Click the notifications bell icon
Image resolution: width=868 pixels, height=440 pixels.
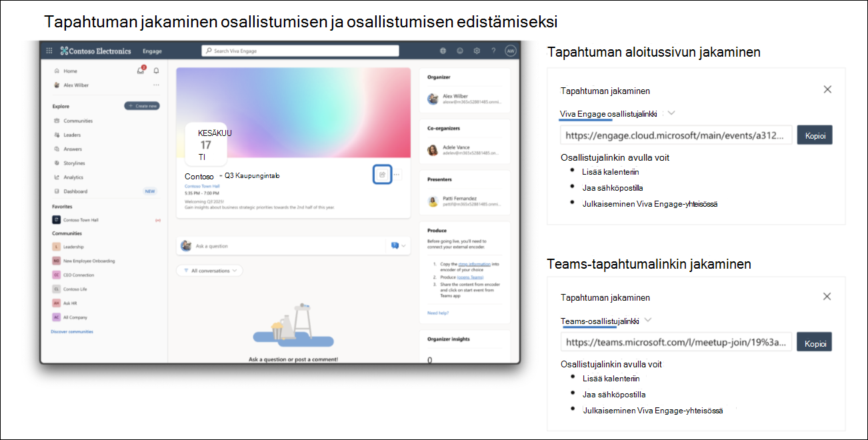tap(157, 71)
